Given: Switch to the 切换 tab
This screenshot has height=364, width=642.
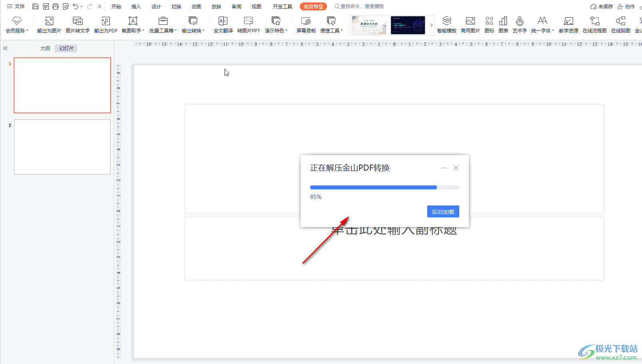Looking at the screenshot, I should click(x=176, y=6).
